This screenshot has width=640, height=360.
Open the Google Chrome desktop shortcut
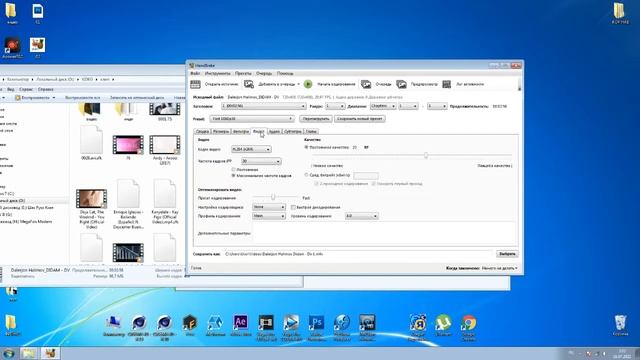[x=469, y=322]
